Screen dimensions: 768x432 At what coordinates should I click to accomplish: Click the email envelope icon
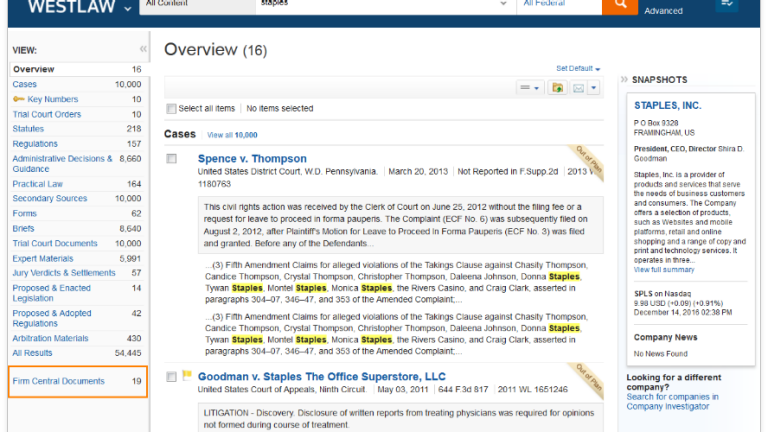(x=578, y=89)
